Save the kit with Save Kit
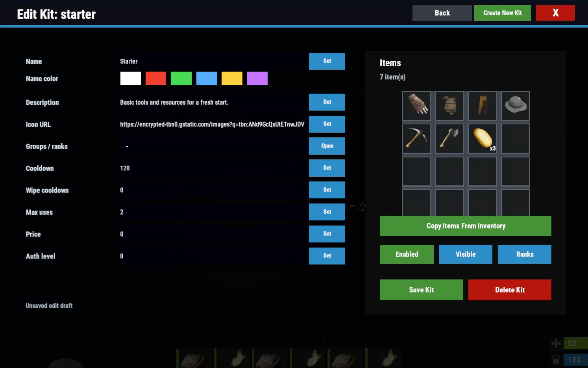 pos(421,290)
